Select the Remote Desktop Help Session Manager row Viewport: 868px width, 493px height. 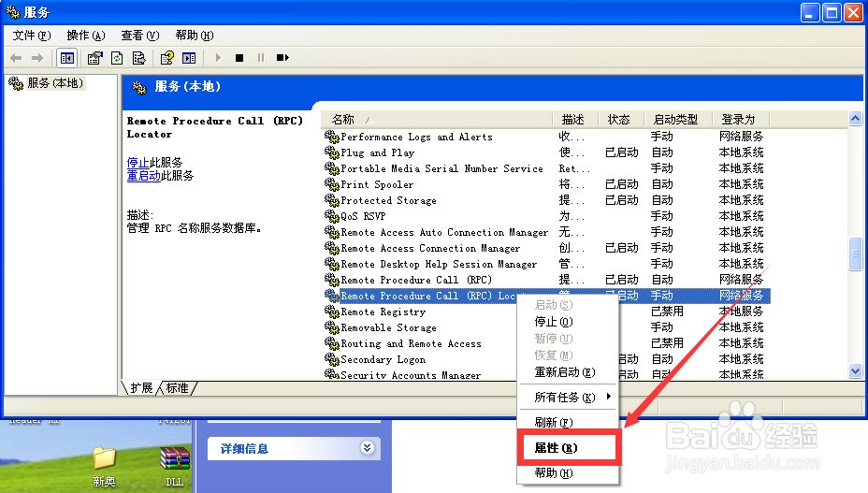click(x=546, y=264)
